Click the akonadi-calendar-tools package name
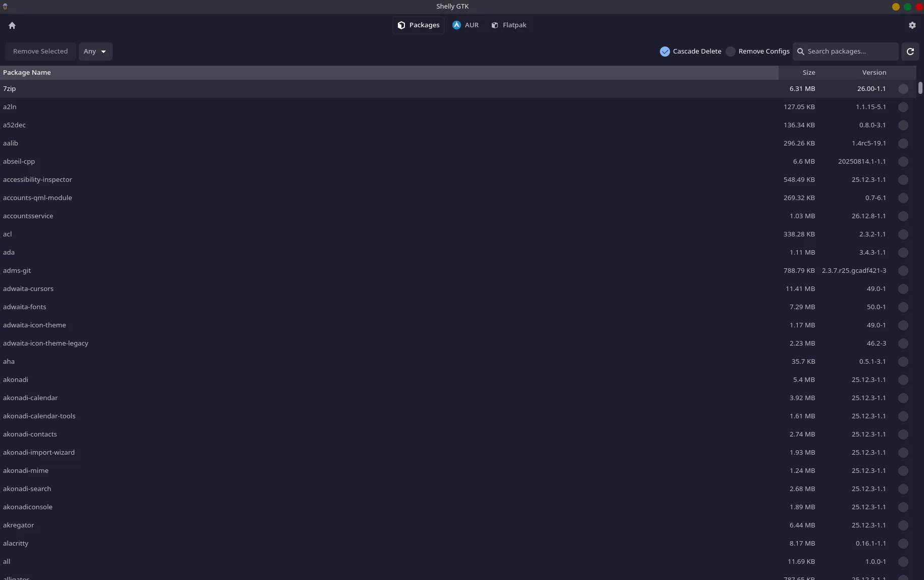The width and height of the screenshot is (924, 580). click(x=39, y=416)
